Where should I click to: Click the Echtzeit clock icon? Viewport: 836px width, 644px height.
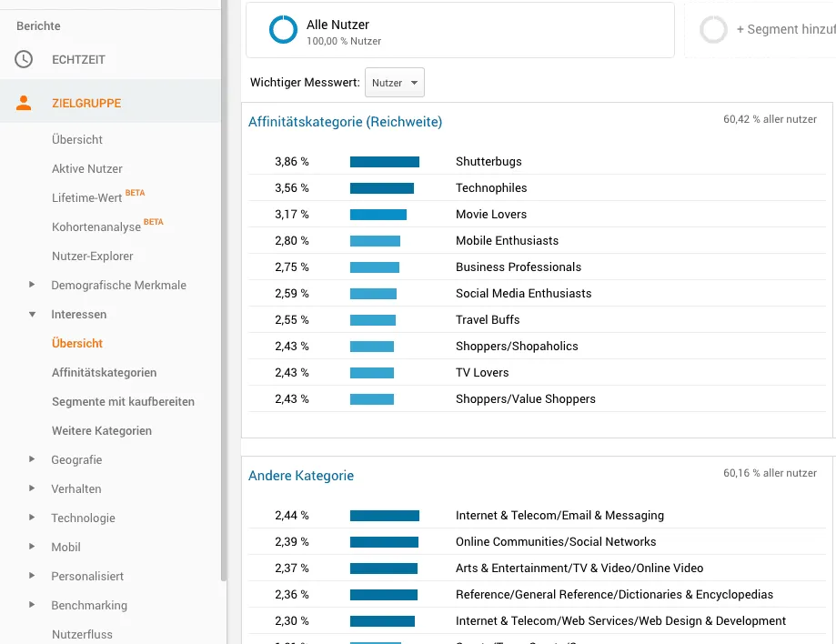25,59
